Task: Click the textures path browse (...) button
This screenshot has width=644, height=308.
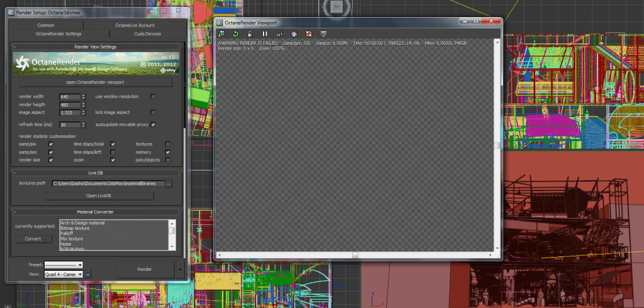Action: pyautogui.click(x=169, y=184)
